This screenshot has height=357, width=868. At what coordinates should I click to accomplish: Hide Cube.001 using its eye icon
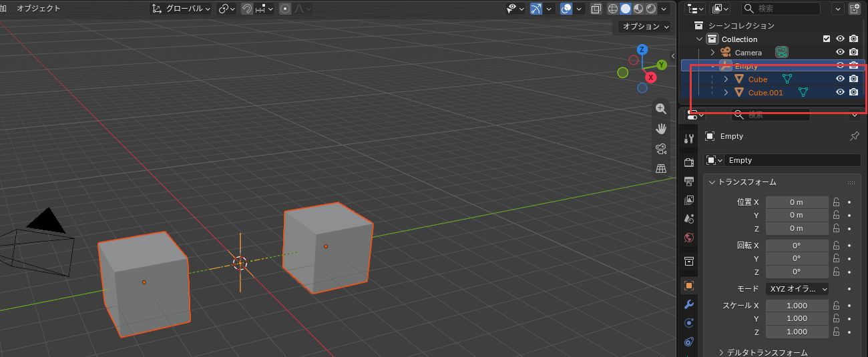(841, 92)
